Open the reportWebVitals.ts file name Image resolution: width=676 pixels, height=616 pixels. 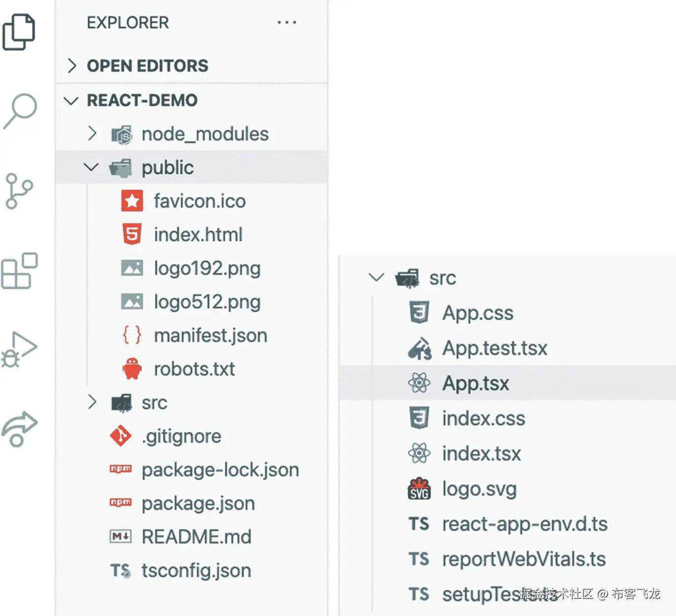click(524, 559)
